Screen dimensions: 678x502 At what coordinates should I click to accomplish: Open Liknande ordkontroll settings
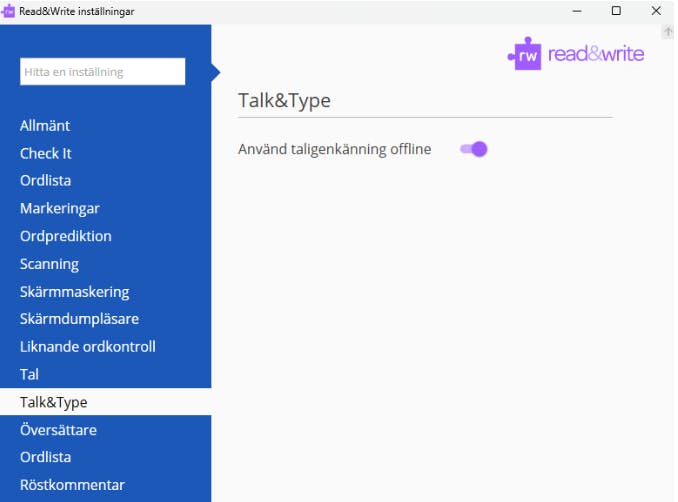[88, 347]
